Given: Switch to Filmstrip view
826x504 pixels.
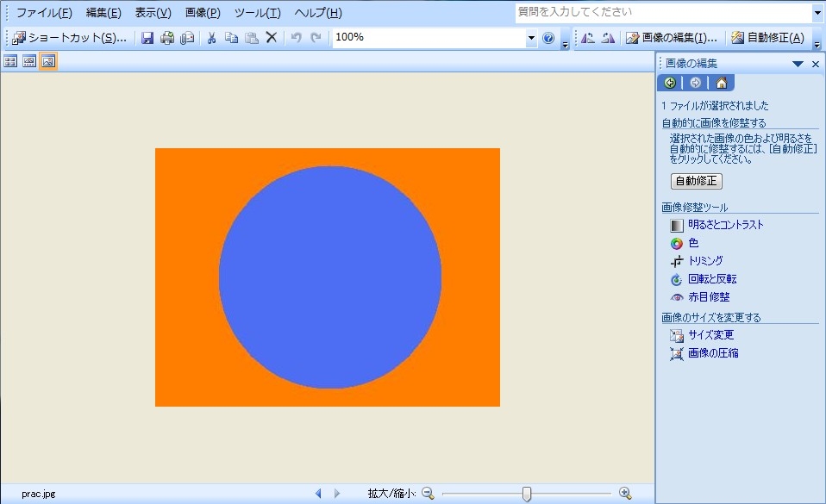Looking at the screenshot, I should (x=29, y=61).
